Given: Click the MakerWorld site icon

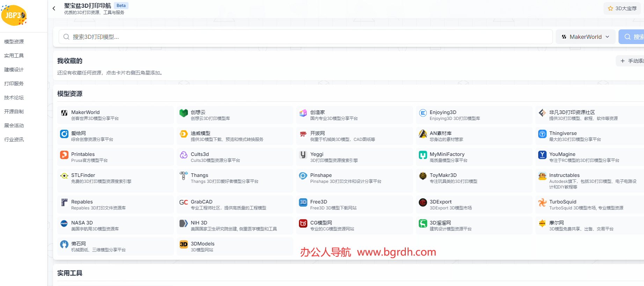Looking at the screenshot, I should [x=64, y=113].
